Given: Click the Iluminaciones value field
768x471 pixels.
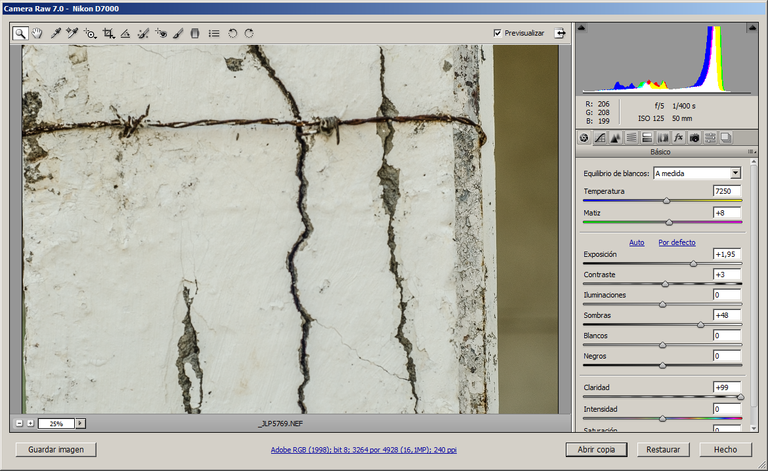Looking at the screenshot, I should [x=727, y=295].
